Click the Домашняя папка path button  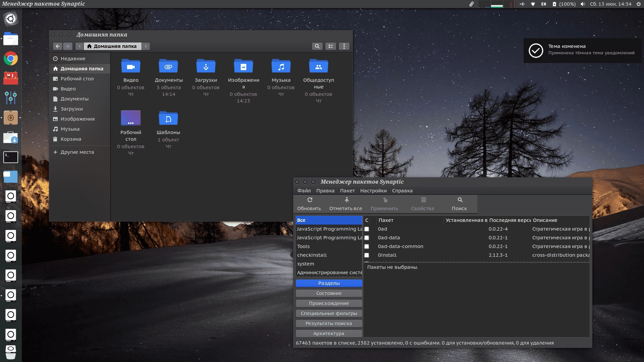112,46
